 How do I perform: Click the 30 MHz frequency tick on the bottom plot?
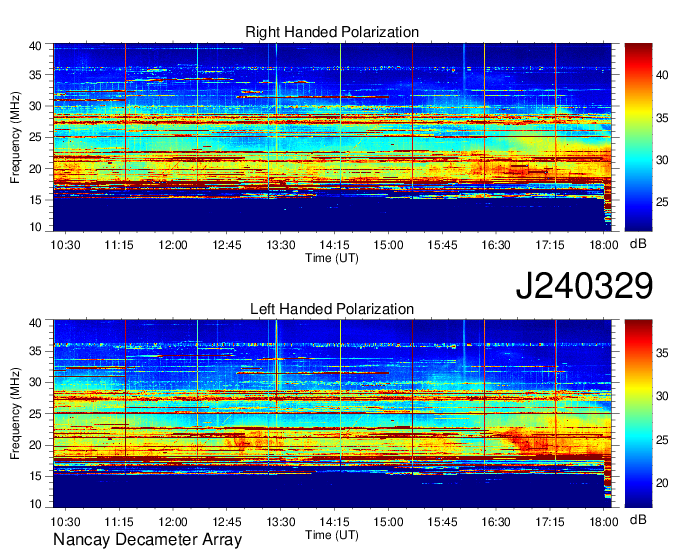pos(35,382)
